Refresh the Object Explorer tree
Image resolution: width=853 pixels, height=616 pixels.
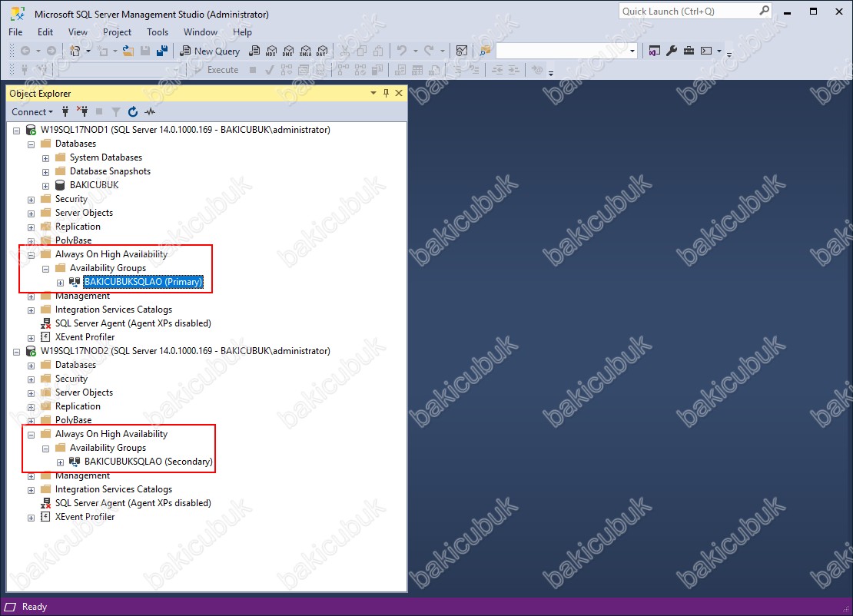[x=133, y=112]
